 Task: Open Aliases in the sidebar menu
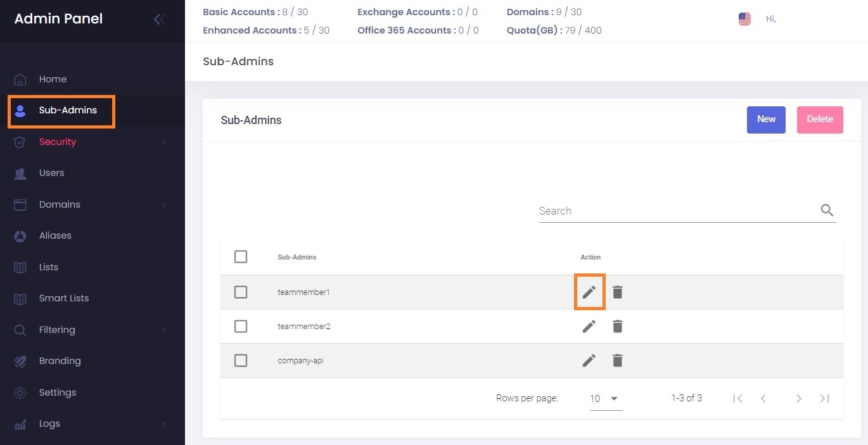coord(55,235)
